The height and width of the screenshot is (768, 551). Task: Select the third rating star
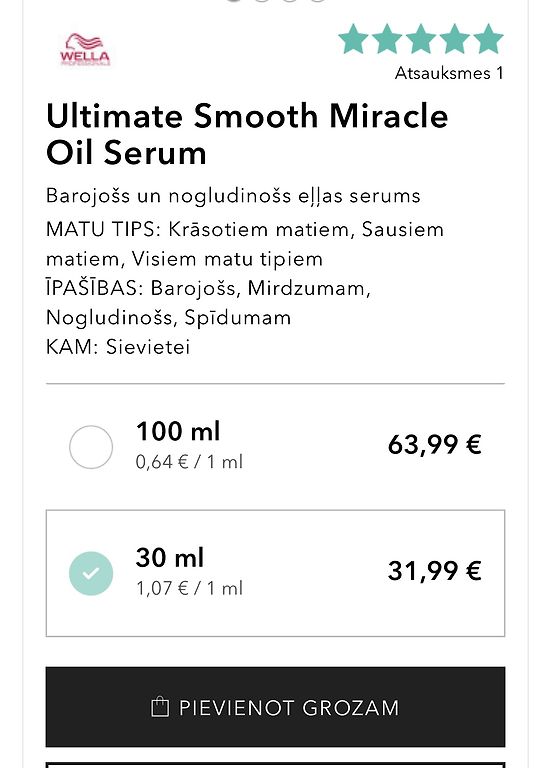421,39
